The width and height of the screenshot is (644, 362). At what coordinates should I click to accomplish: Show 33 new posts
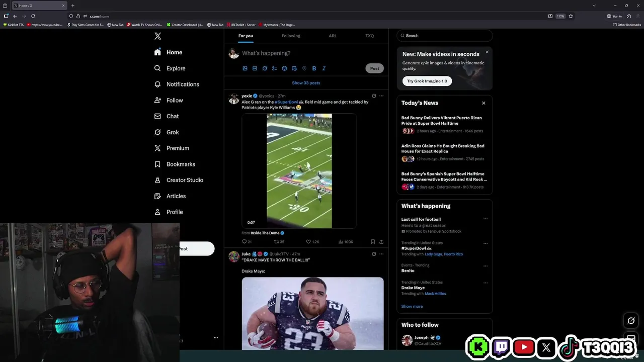[306, 83]
